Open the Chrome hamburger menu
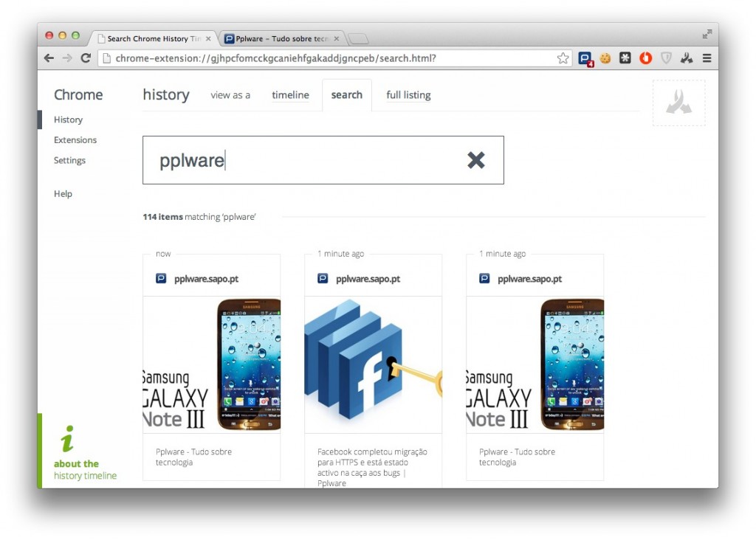Screen dimensions: 756x540 707,58
